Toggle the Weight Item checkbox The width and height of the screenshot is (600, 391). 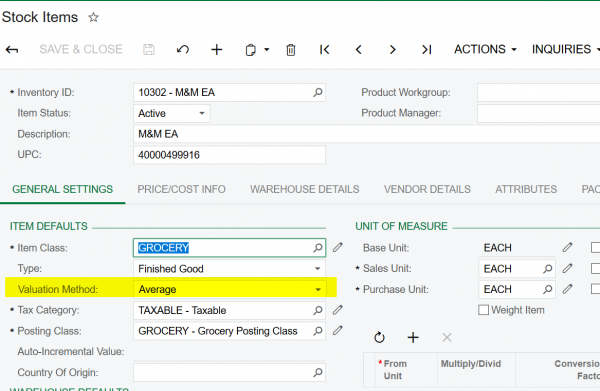[x=484, y=310]
